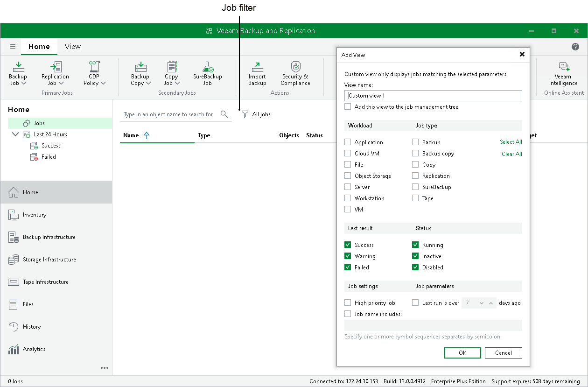Click the CDP Policy ribbon icon
Viewport: 588px width, 387px height.
pyautogui.click(x=95, y=66)
